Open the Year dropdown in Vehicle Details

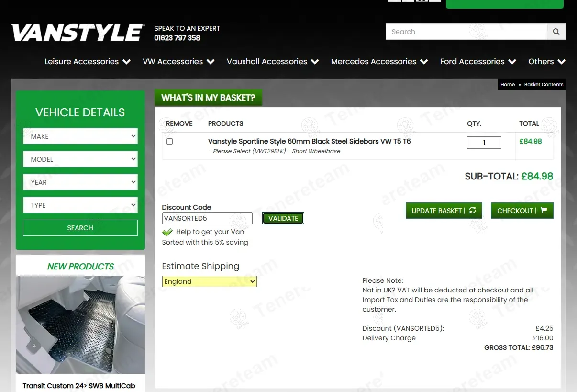click(x=80, y=182)
